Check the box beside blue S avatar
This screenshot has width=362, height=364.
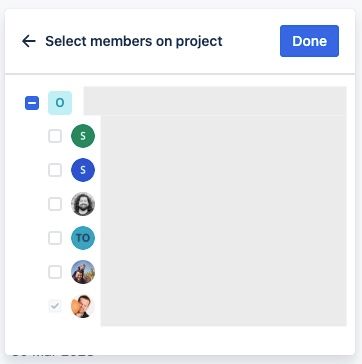[55, 170]
